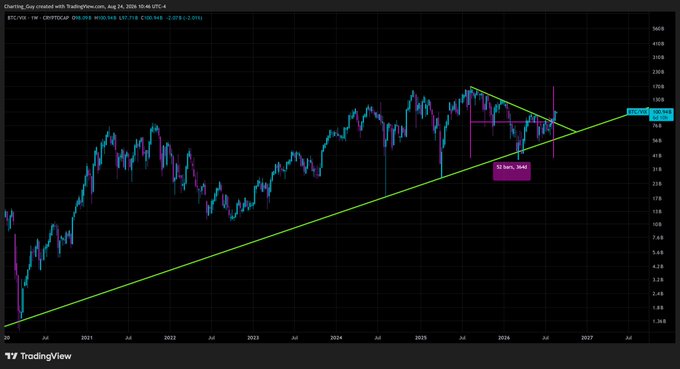Viewport: 680px width, 369px height.
Task: Click the CRYPTOCAP label in the chart legend
Action: pyautogui.click(x=56, y=18)
